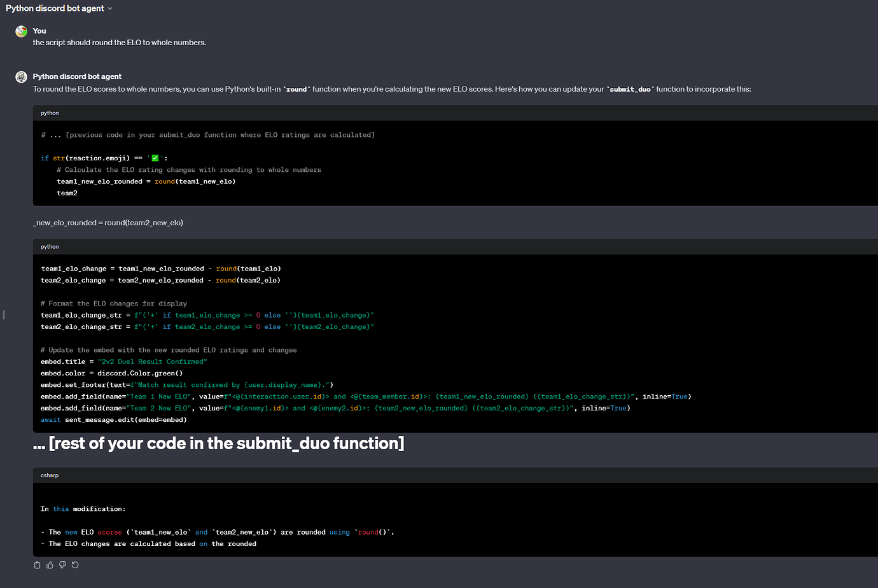Click the You user avatar

click(21, 30)
